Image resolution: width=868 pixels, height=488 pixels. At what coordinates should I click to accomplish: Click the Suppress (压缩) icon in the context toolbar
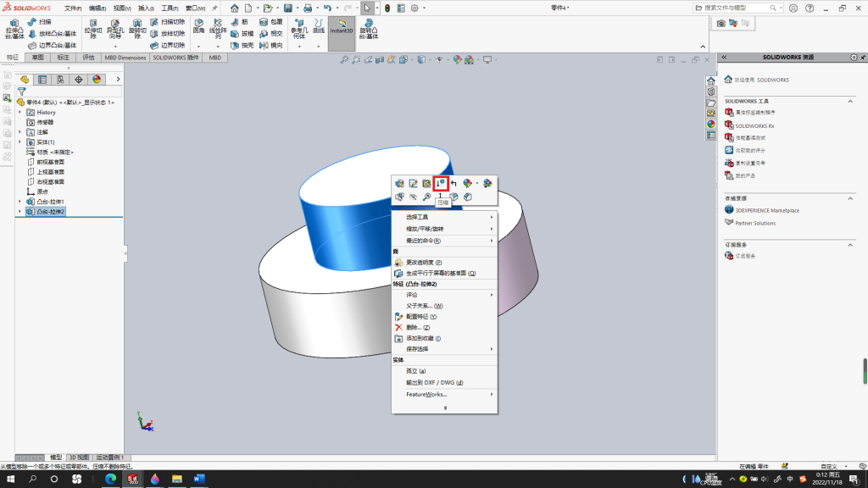click(x=441, y=183)
